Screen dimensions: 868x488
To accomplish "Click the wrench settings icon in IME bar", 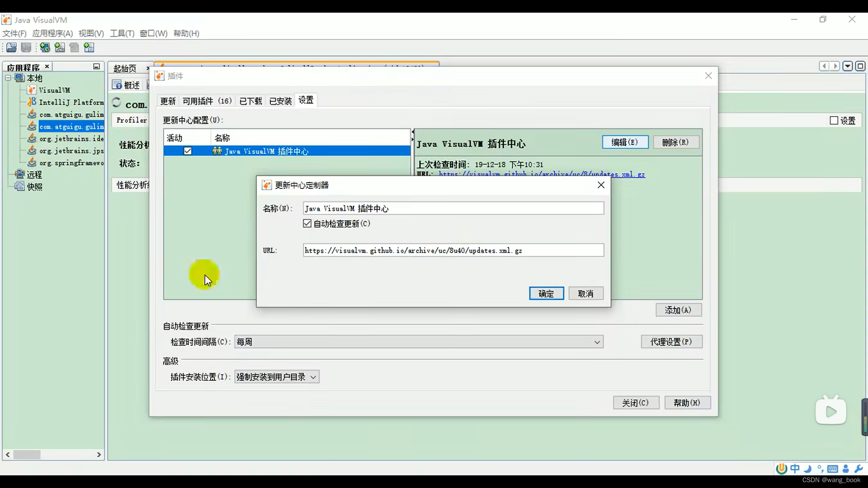I will pos(859,469).
